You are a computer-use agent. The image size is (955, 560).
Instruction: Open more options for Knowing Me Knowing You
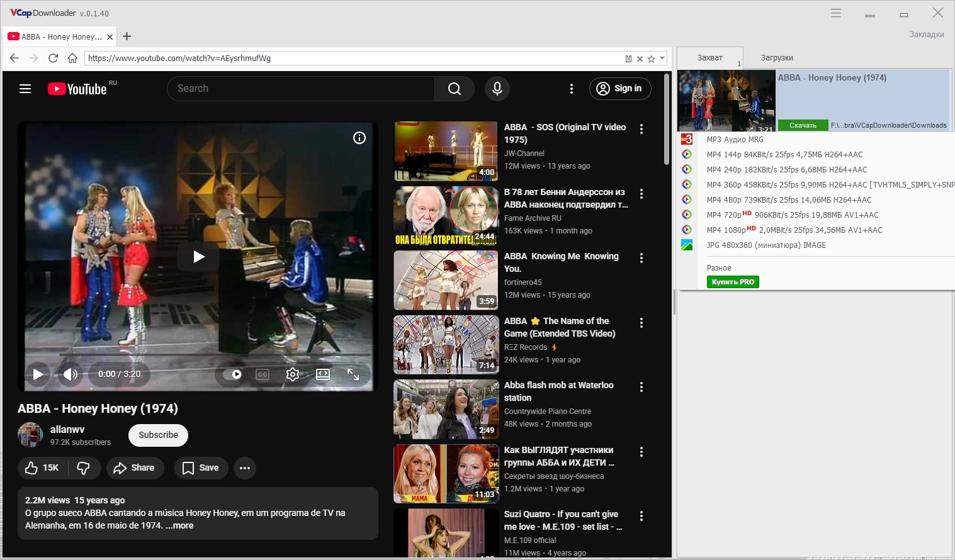click(x=641, y=258)
